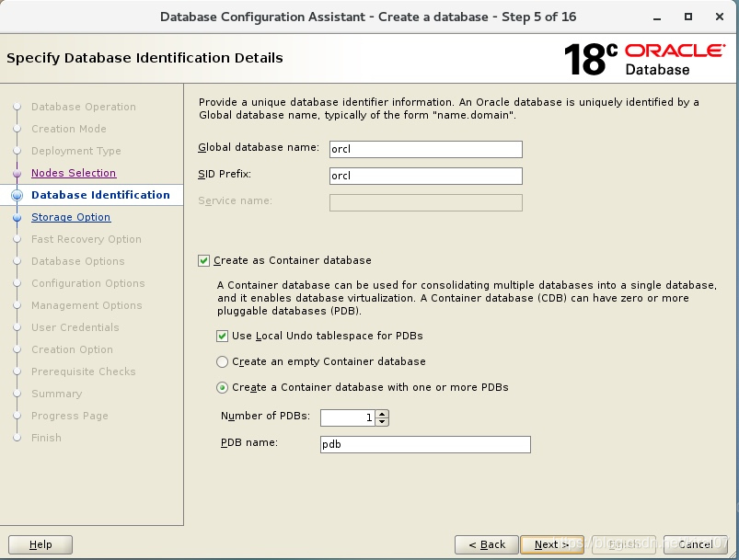Screen dimensions: 739x560
Task: Click Progress Page step label
Action: [x=70, y=416]
